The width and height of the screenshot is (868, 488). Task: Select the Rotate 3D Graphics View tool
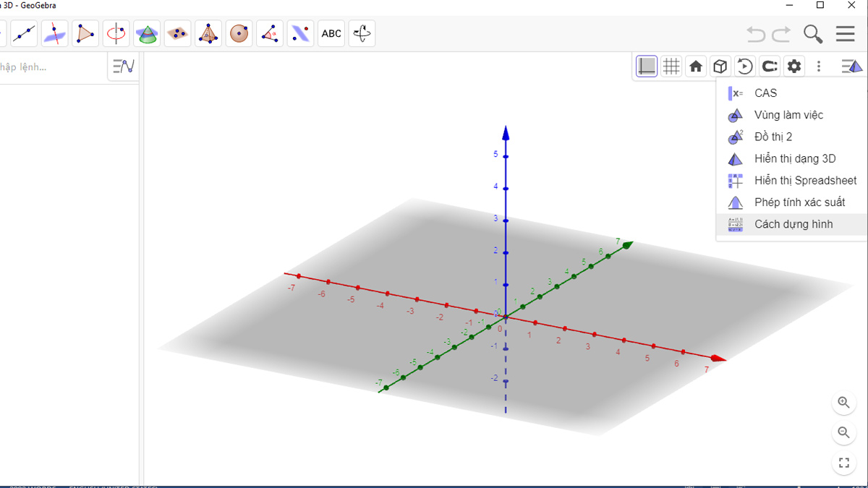(x=362, y=33)
